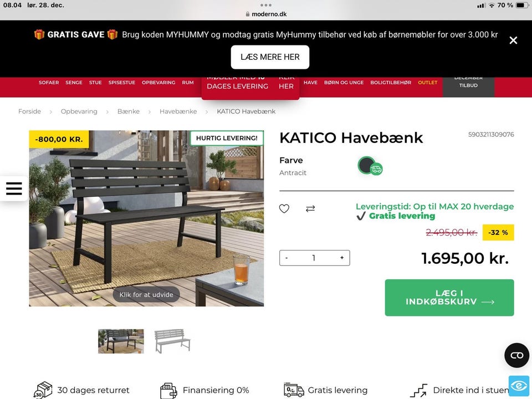Click the Finansiering 0% wallet icon

point(168,391)
